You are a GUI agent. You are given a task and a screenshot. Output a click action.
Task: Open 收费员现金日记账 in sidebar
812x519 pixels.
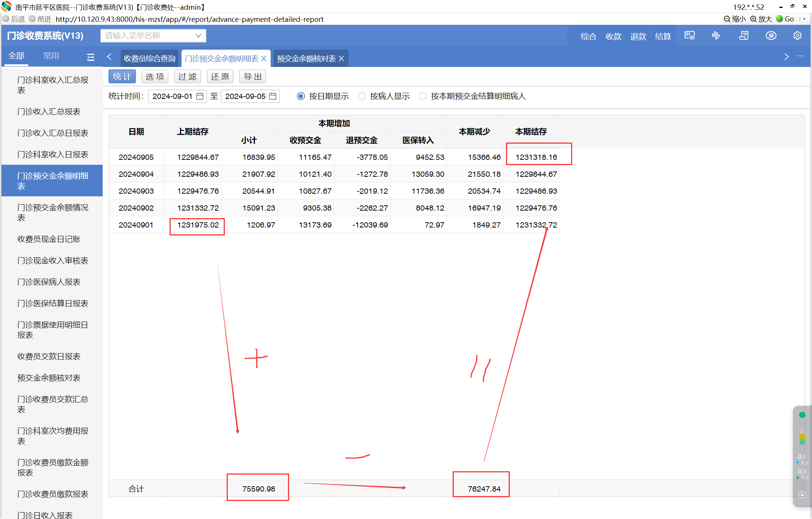[x=49, y=239]
